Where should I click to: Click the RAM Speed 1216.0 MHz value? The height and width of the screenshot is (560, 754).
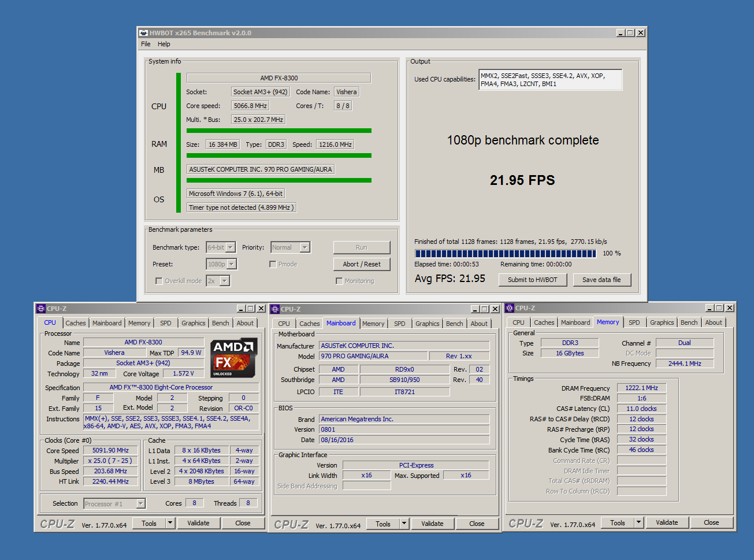335,144
